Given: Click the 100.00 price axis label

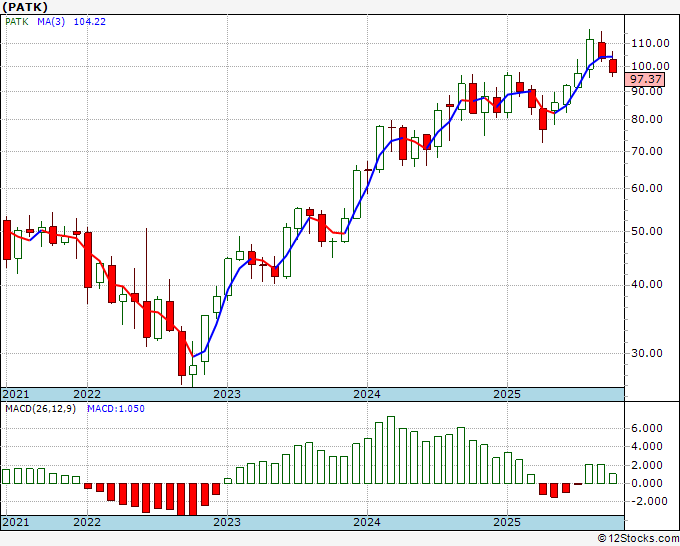Looking at the screenshot, I should click(650, 66).
